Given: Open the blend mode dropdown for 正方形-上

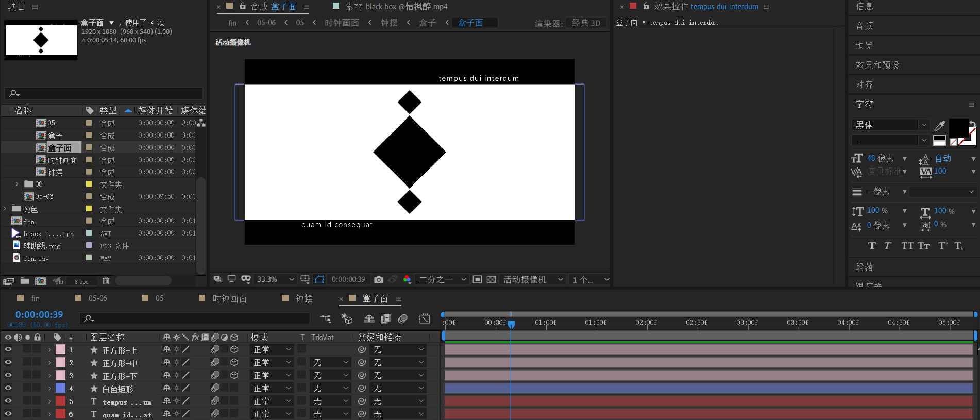Looking at the screenshot, I should click(x=272, y=349).
